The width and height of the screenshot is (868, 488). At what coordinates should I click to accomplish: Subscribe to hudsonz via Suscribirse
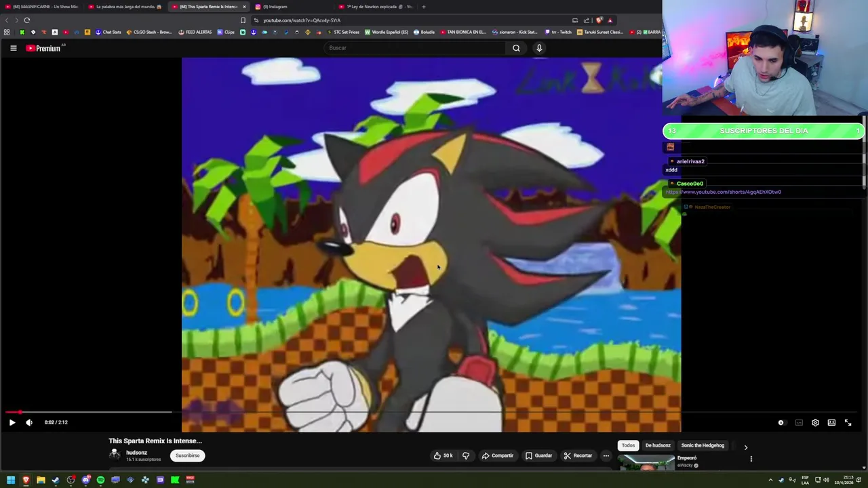click(188, 455)
